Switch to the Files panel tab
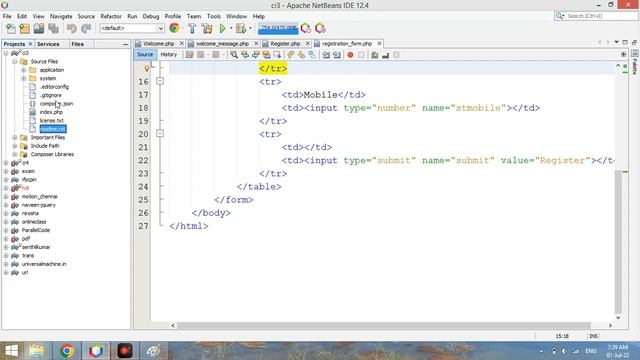 pos(78,44)
